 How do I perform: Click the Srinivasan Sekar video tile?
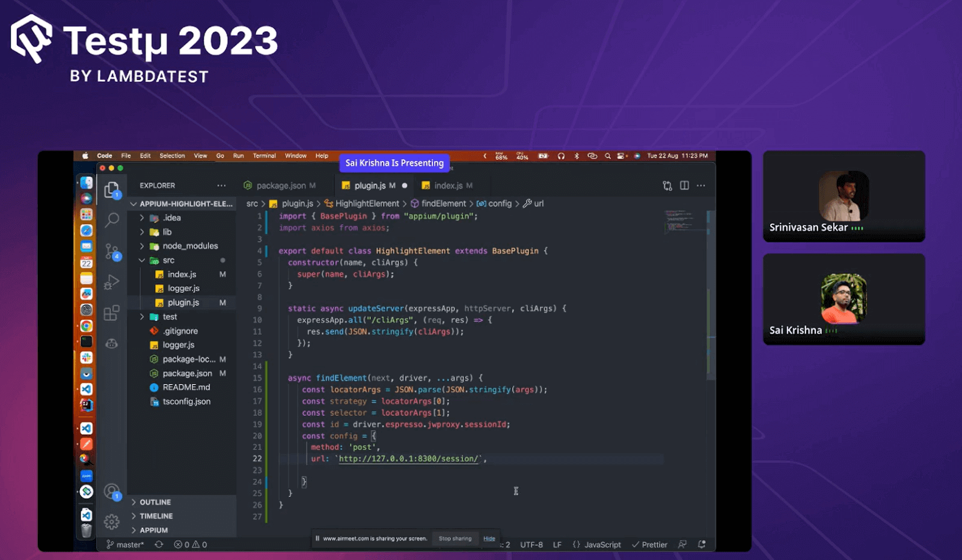[844, 196]
